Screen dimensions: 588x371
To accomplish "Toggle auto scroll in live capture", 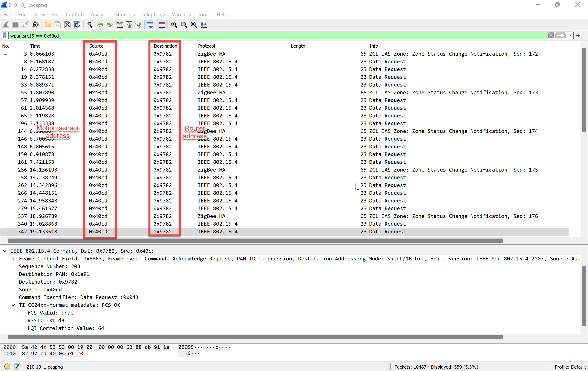I will [x=149, y=25].
